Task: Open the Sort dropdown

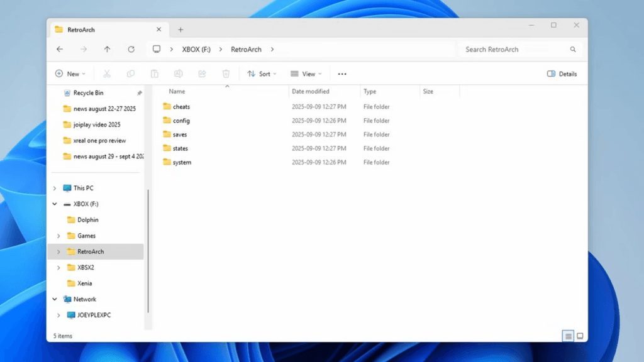Action: [262, 74]
